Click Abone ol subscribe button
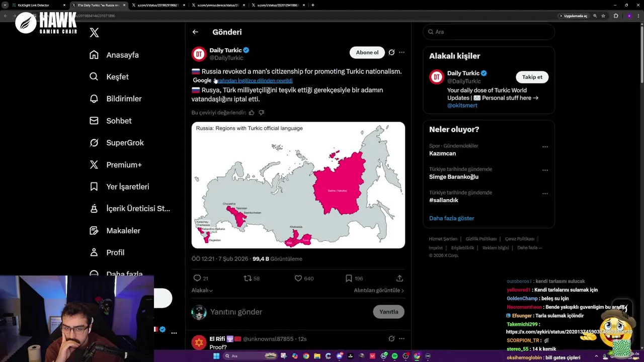Screen dimensions: 644x362 pos(367,52)
